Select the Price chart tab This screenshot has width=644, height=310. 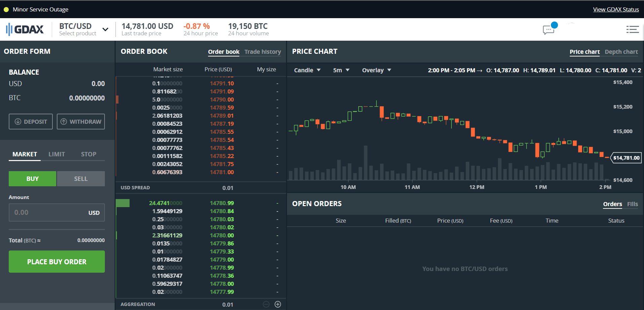coord(585,52)
